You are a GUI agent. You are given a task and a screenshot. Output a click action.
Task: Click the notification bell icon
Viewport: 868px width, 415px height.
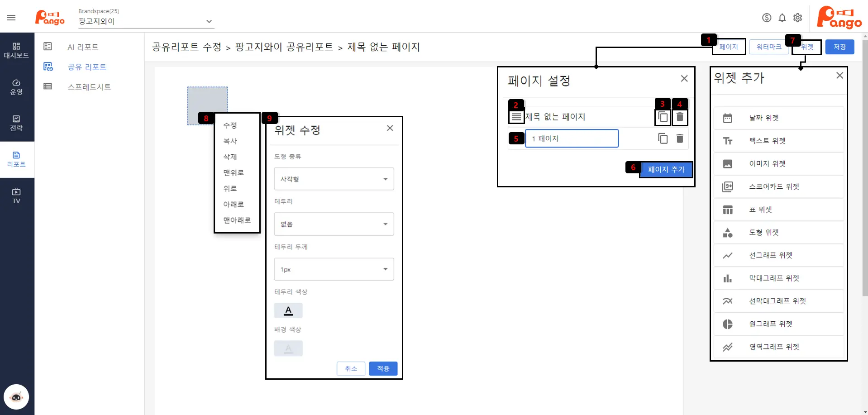tap(782, 18)
